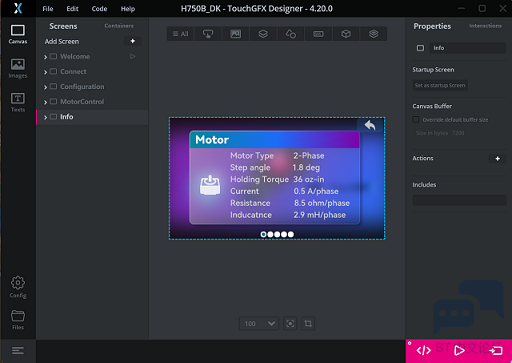Expand the Welcome screen tree item
This screenshot has width=512, height=363.
click(45, 57)
